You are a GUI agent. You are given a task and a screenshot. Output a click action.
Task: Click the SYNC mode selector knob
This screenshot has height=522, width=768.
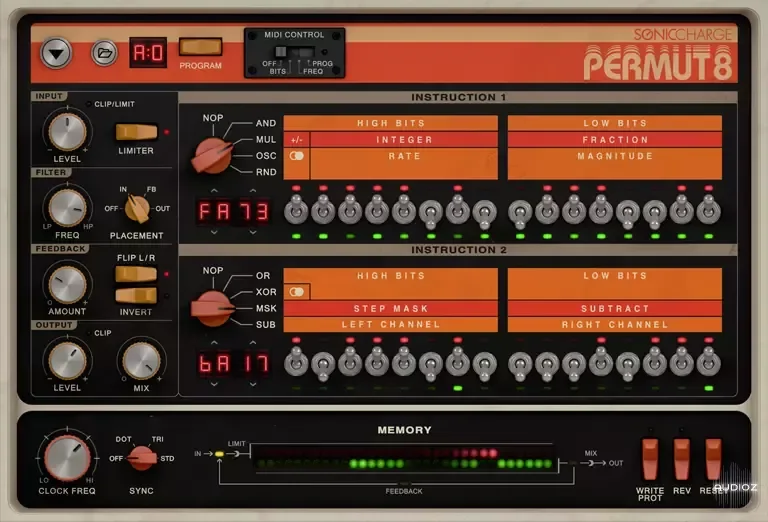click(x=142, y=458)
